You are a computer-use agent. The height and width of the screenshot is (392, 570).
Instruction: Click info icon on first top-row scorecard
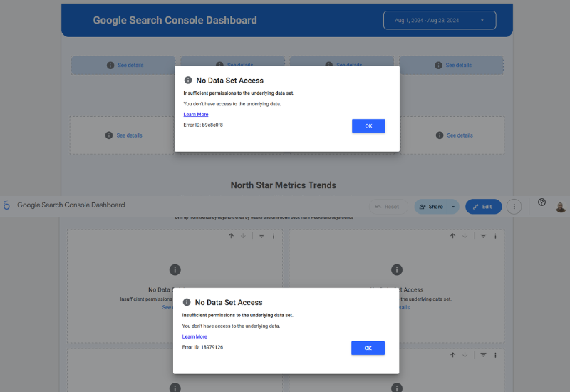point(110,65)
